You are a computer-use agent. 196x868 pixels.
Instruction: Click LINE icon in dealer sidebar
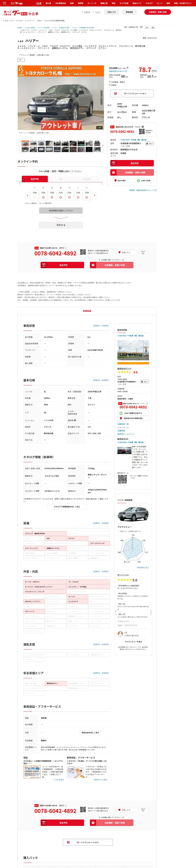pos(121,413)
